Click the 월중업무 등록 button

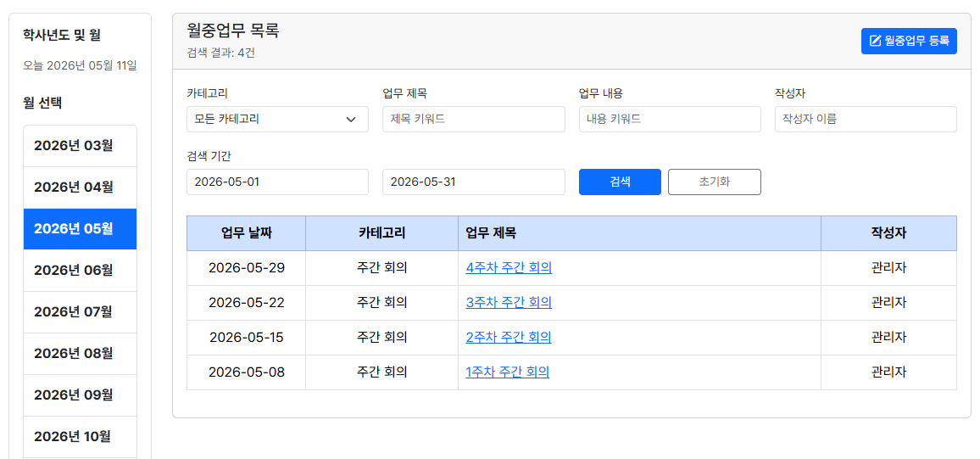coord(909,42)
